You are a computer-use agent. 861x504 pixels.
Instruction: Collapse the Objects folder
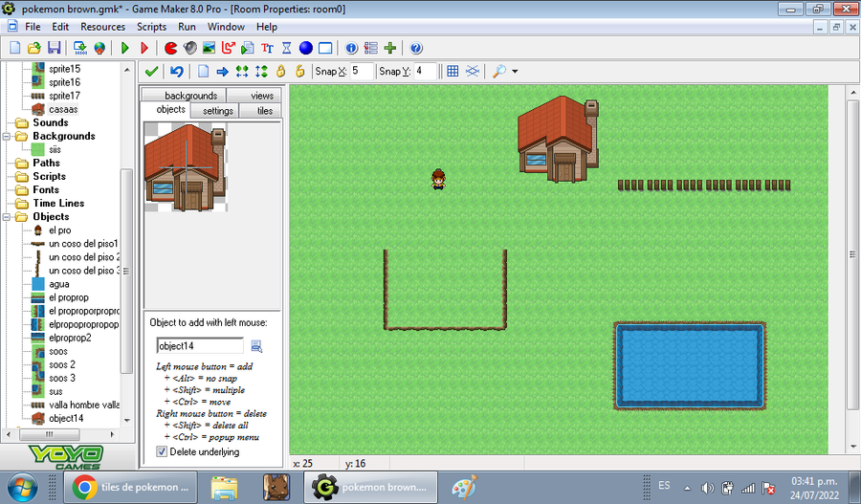click(7, 217)
